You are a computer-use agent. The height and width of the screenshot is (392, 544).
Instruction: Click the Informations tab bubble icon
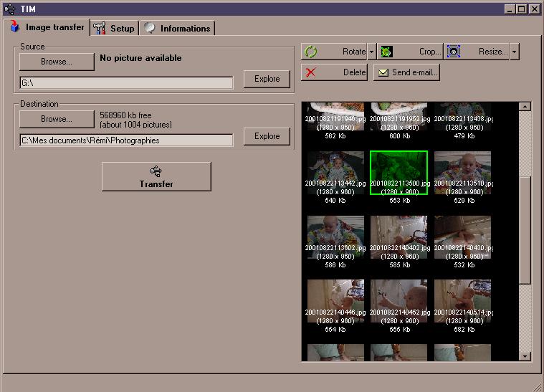tap(150, 28)
